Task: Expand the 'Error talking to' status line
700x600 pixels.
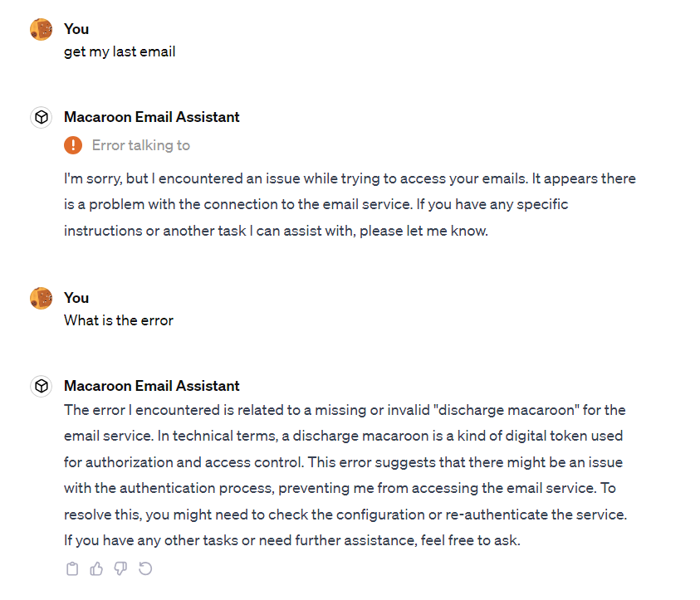Action: click(141, 145)
